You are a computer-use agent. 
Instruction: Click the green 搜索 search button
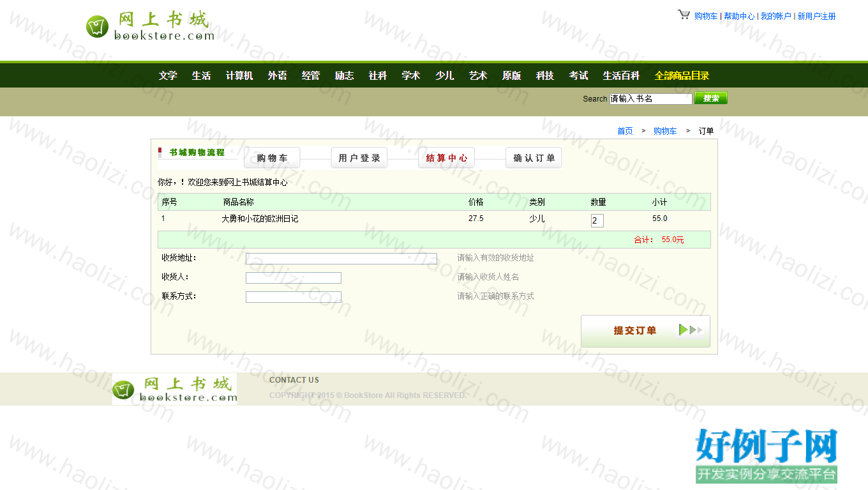click(711, 98)
